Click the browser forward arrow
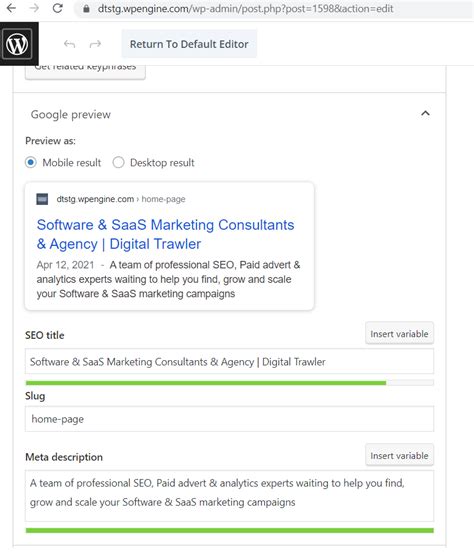 click(x=34, y=8)
